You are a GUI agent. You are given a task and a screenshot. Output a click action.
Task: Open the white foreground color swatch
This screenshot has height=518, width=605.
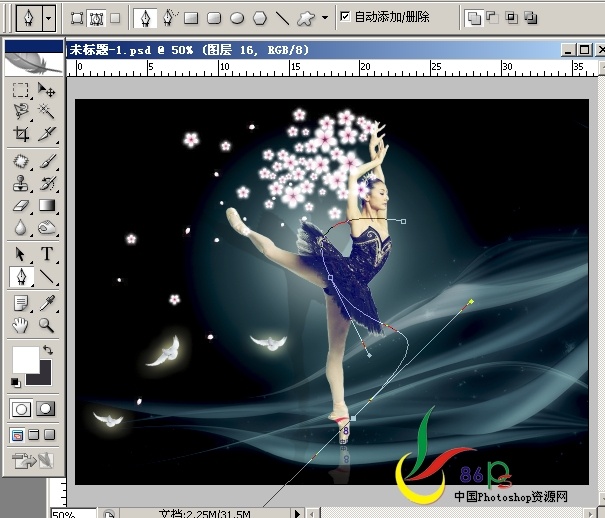click(x=25, y=359)
